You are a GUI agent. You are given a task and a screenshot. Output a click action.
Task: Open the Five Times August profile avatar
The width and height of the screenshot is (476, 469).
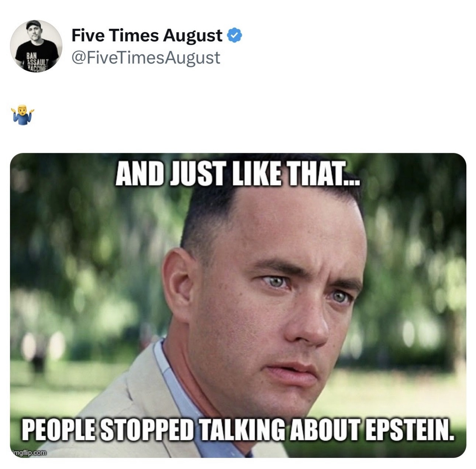tap(36, 46)
